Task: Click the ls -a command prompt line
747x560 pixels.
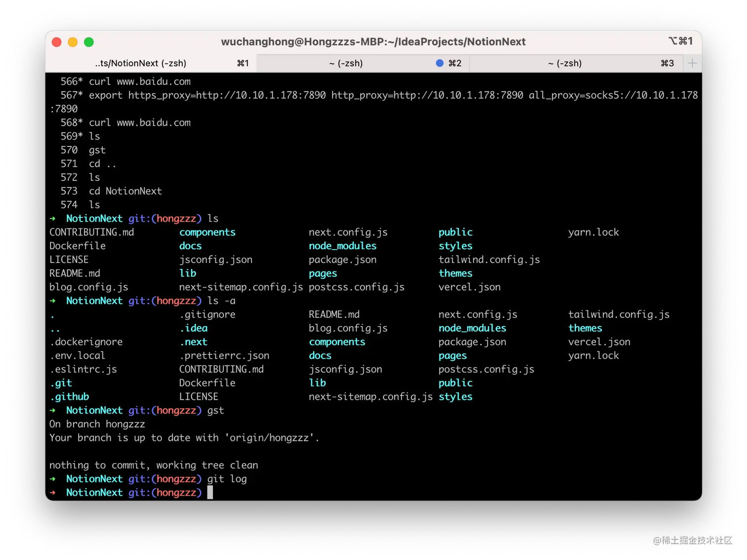Action: pos(142,301)
